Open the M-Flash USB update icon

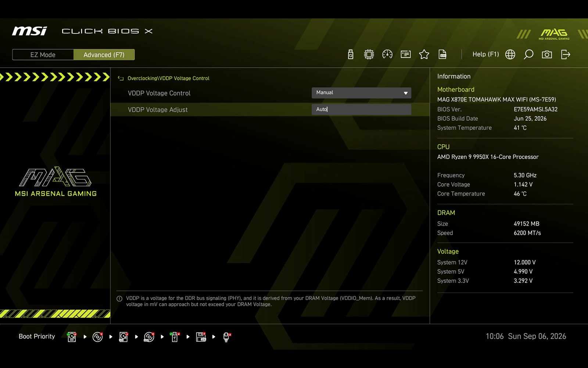click(351, 54)
